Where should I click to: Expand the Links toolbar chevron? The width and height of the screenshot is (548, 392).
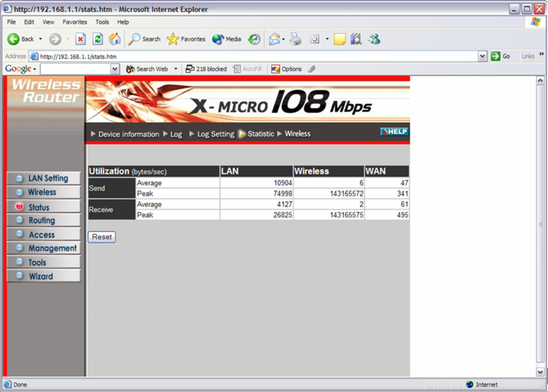click(x=541, y=54)
